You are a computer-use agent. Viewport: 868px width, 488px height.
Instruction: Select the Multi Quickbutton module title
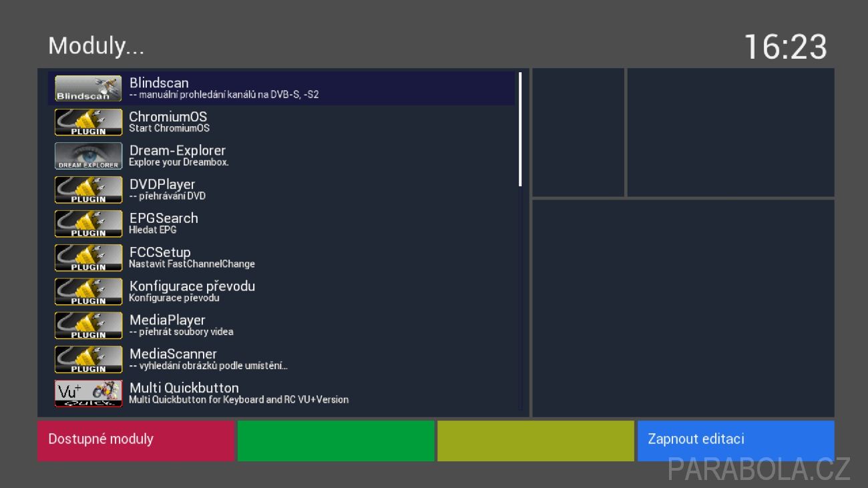pyautogui.click(x=184, y=388)
